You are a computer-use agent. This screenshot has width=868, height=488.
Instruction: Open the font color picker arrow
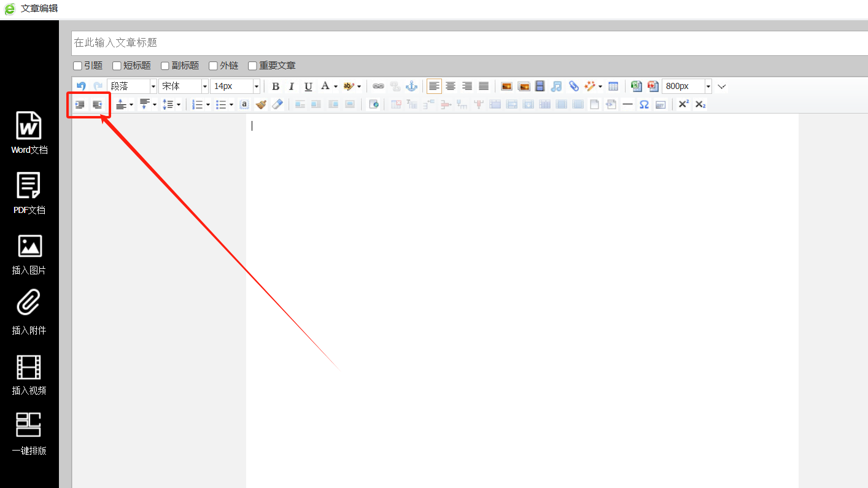point(336,87)
